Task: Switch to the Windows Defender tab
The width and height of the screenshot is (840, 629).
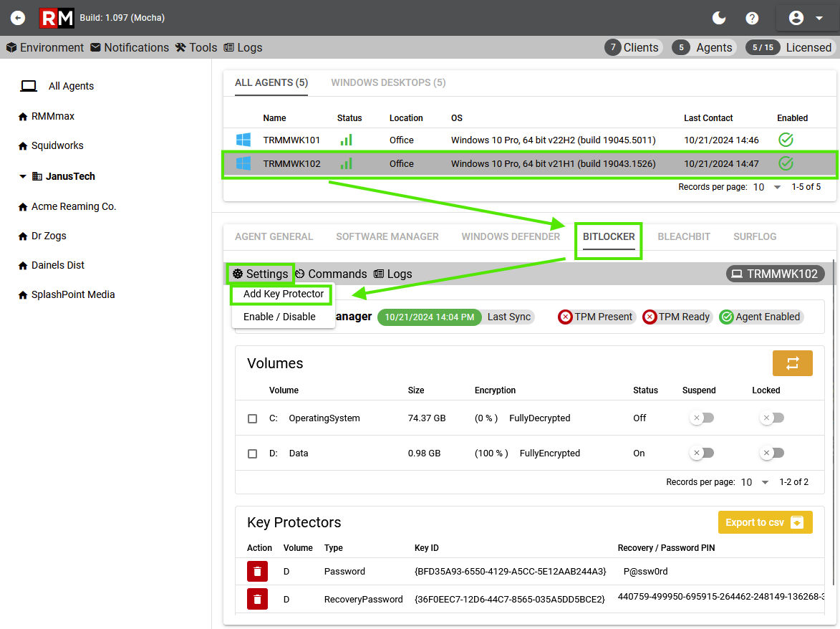Action: click(511, 237)
